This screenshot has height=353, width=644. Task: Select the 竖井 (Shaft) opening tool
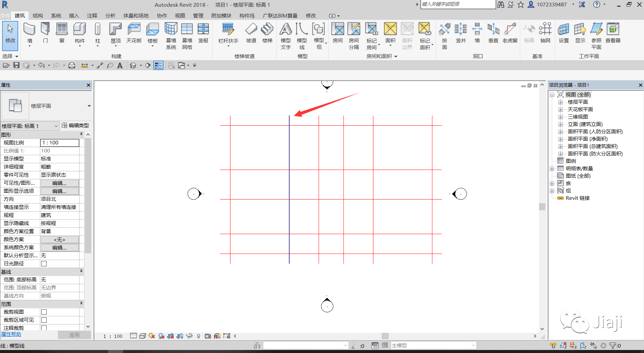click(x=461, y=33)
